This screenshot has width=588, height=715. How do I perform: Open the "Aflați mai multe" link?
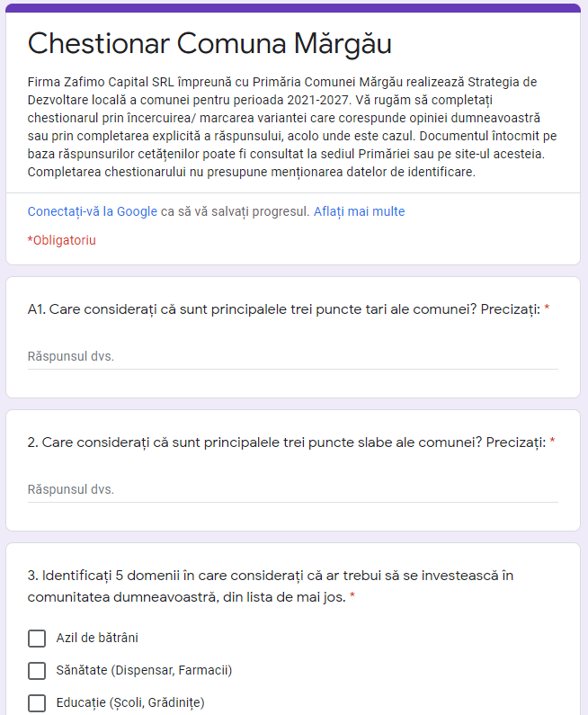click(359, 212)
